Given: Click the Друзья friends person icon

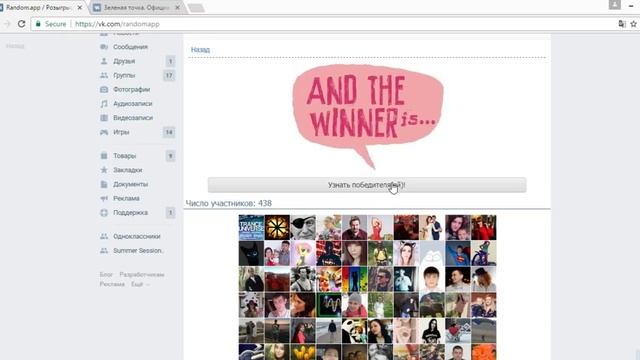Looking at the screenshot, I should (104, 61).
